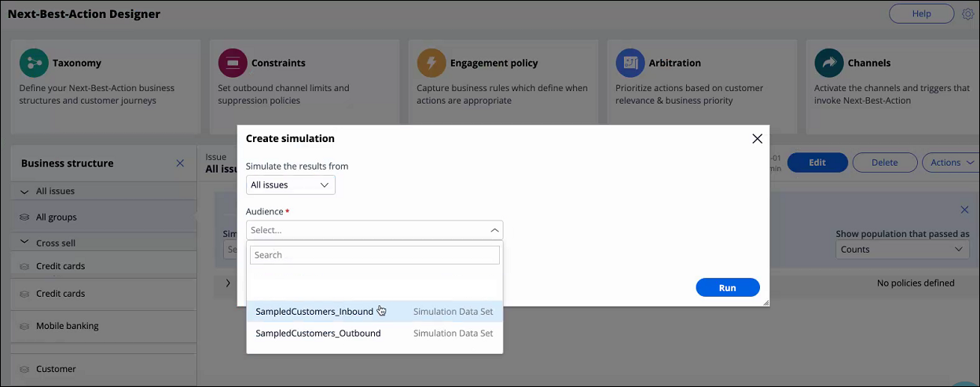Screen dimensions: 980x387
Task: Click the Taxonomy icon
Action: [x=34, y=63]
